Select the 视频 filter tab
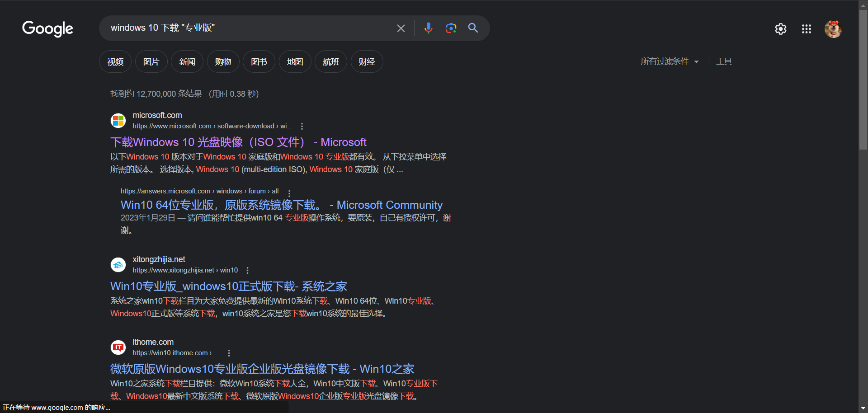 pyautogui.click(x=115, y=61)
